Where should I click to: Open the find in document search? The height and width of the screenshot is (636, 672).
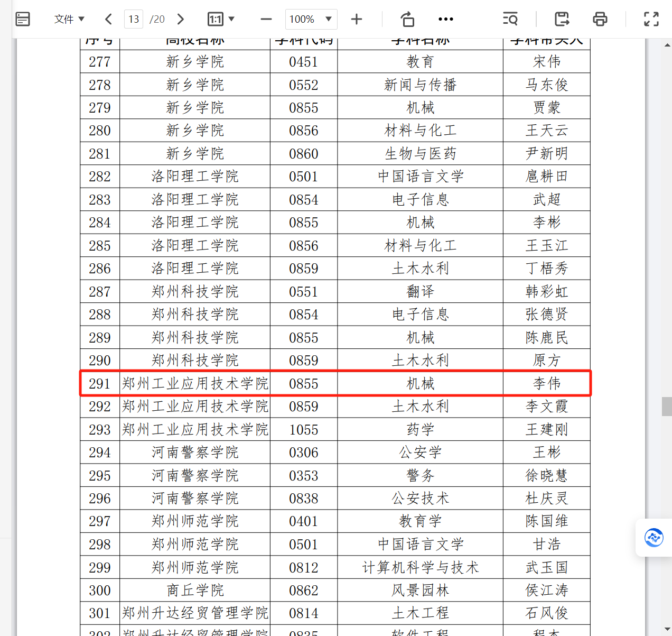click(510, 20)
